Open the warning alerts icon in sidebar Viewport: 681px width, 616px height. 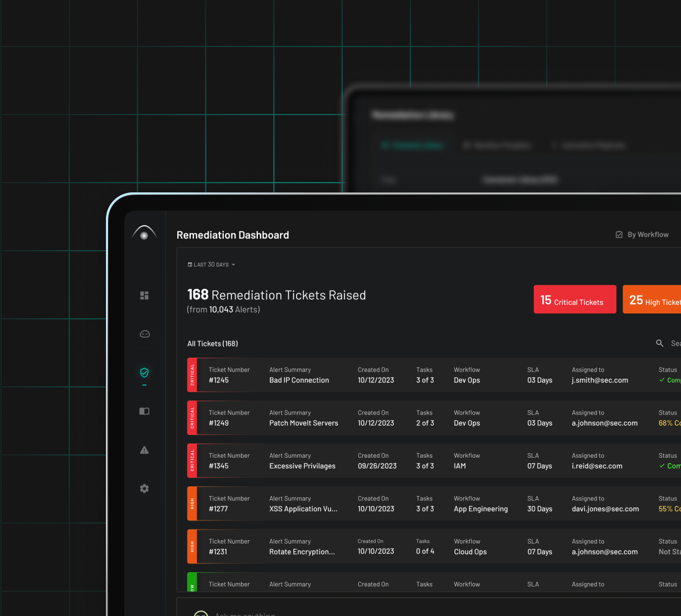(x=144, y=450)
